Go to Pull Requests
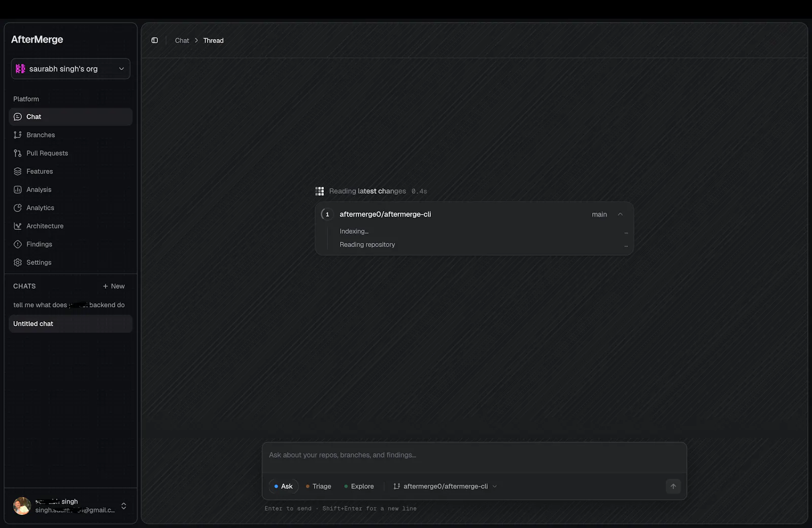This screenshot has width=812, height=528. 71,153
